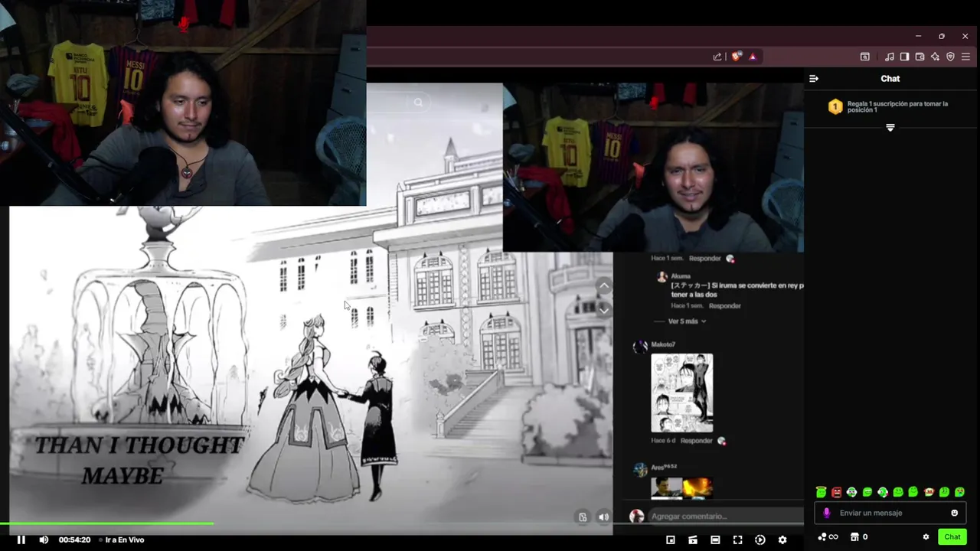Mute the stream volume speaker icon
Viewport: 980px width, 551px height.
point(44,540)
